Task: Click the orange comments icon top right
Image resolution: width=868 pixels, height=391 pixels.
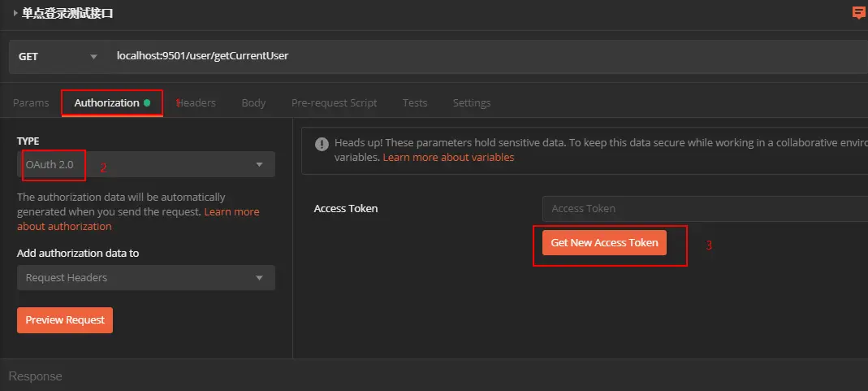Action: pos(858,13)
